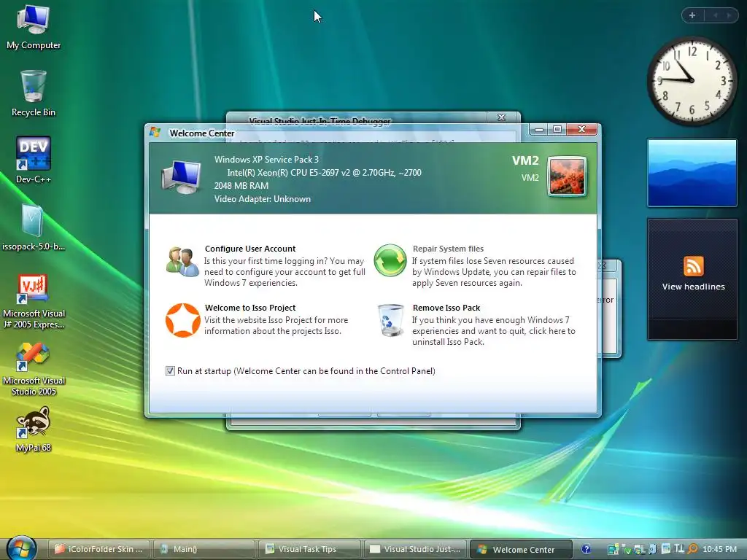Viewport: 747px width, 560px height.
Task: Open Welcome to Isso Project link
Action: pos(250,308)
